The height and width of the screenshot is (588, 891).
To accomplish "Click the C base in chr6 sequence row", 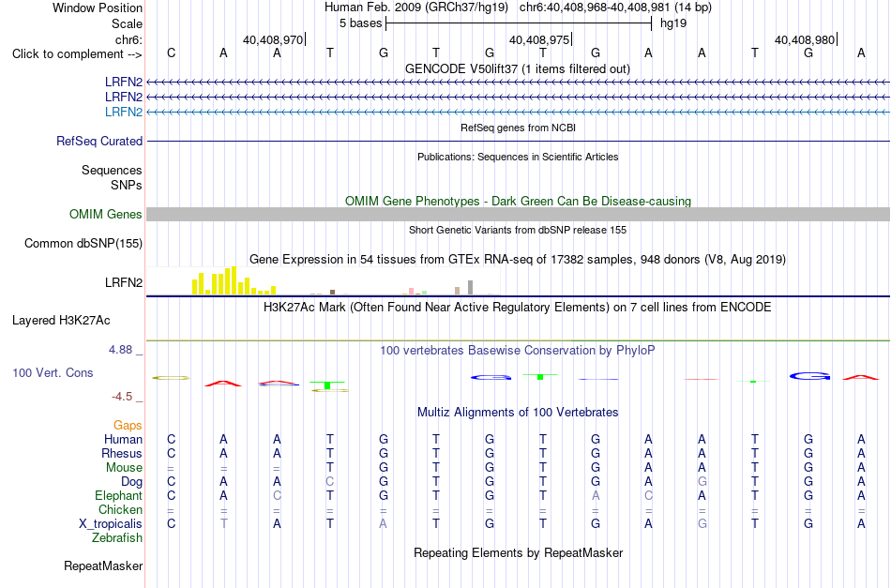I will [171, 53].
